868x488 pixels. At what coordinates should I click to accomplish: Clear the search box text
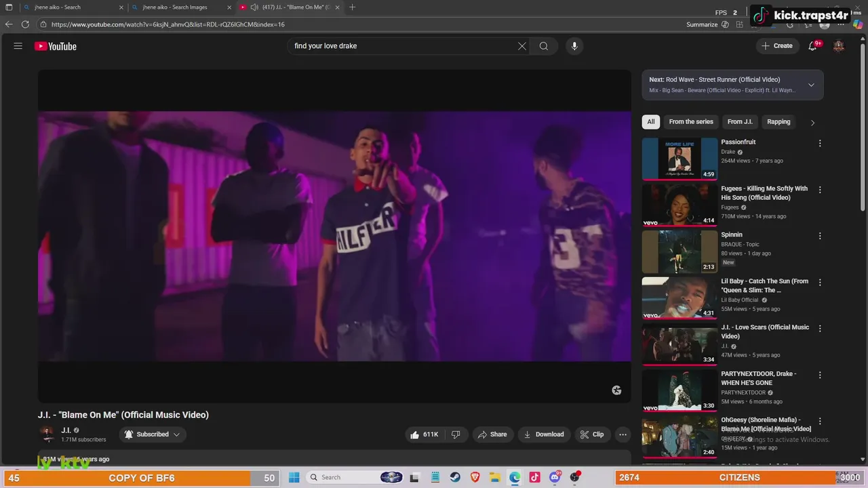522,46
